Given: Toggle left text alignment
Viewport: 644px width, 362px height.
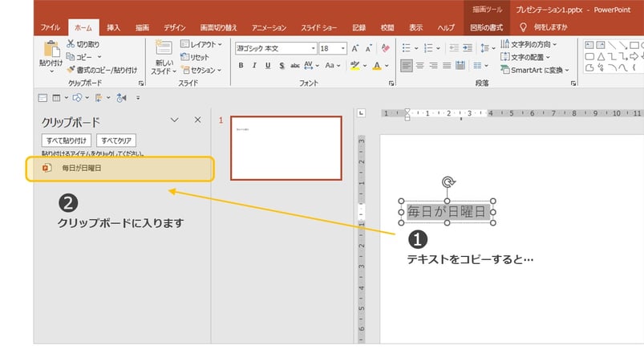Looking at the screenshot, I should [406, 65].
